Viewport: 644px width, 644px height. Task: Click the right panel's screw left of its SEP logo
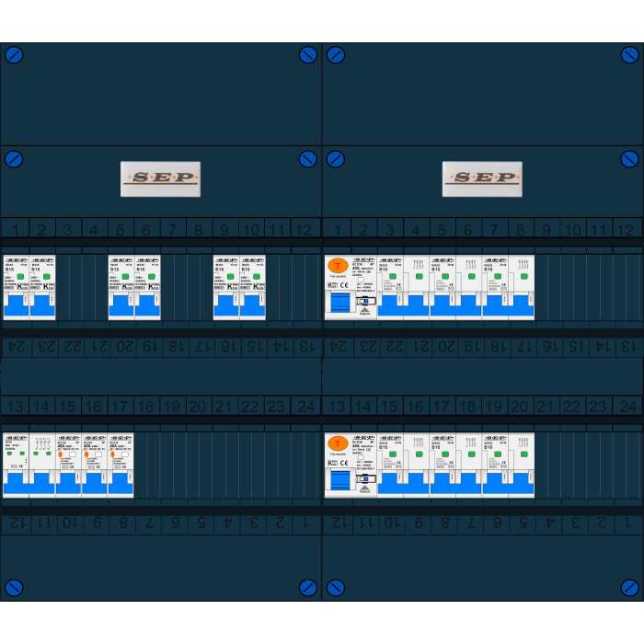[336, 159]
